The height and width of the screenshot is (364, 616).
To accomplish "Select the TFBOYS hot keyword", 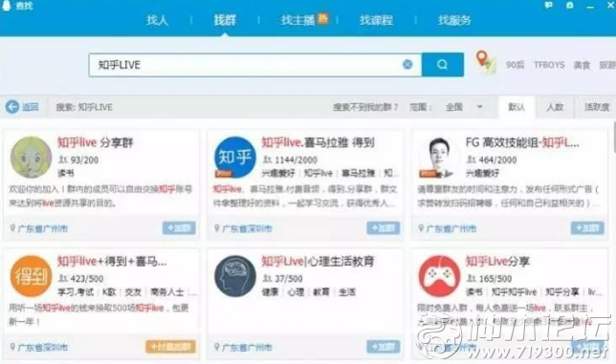I will point(549,65).
